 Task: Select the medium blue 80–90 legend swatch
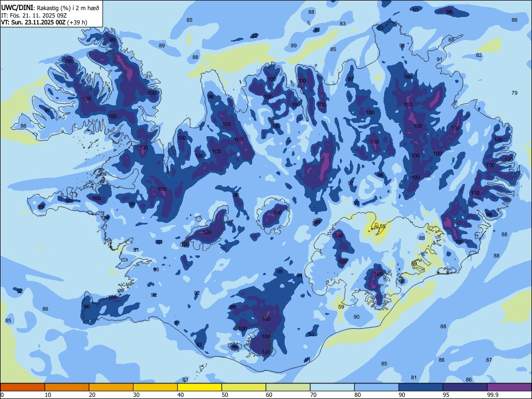tap(377, 387)
